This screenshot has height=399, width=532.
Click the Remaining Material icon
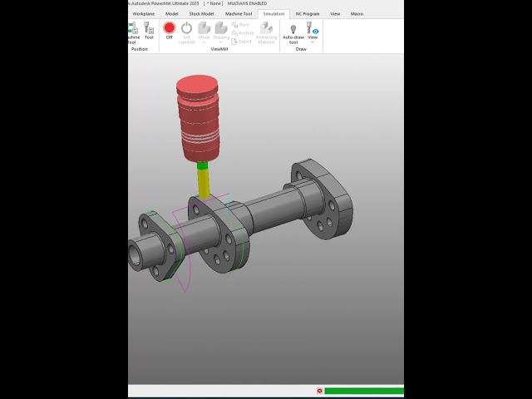point(266,32)
